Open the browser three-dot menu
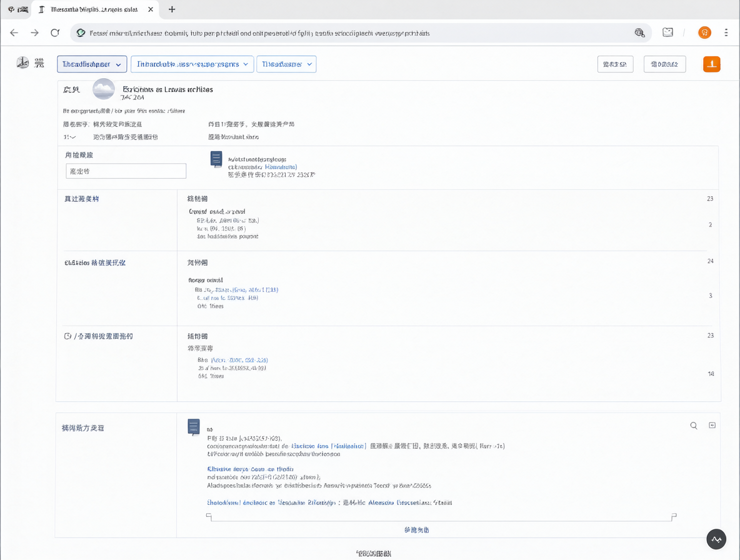This screenshot has height=560, width=740. [726, 32]
